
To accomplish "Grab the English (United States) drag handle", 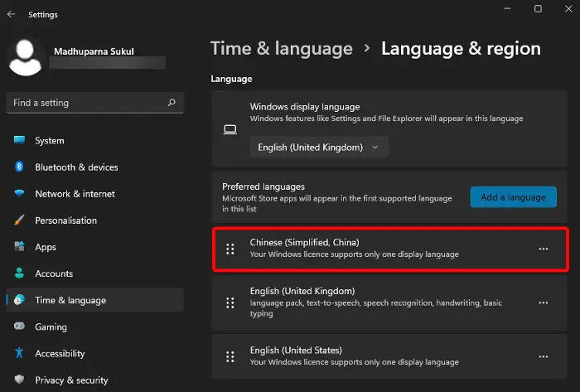I will click(230, 357).
